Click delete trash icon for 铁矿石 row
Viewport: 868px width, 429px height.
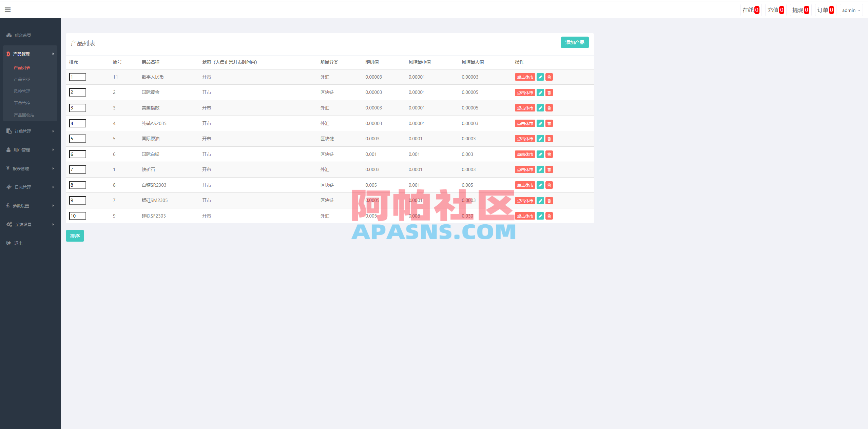549,169
